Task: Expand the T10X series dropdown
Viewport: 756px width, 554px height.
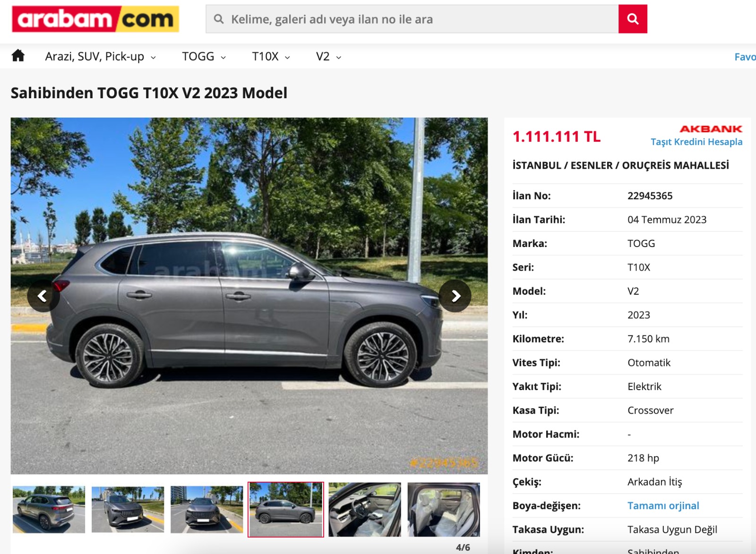Action: pos(271,57)
